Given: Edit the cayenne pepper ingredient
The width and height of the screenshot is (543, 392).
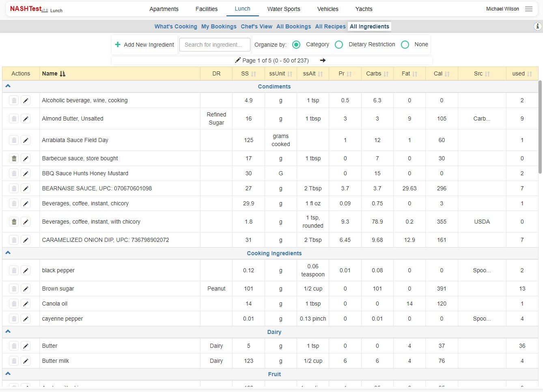Looking at the screenshot, I should (x=26, y=319).
